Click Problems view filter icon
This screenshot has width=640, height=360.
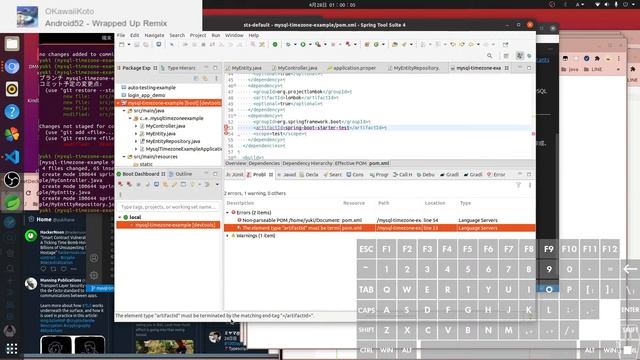click(518, 185)
